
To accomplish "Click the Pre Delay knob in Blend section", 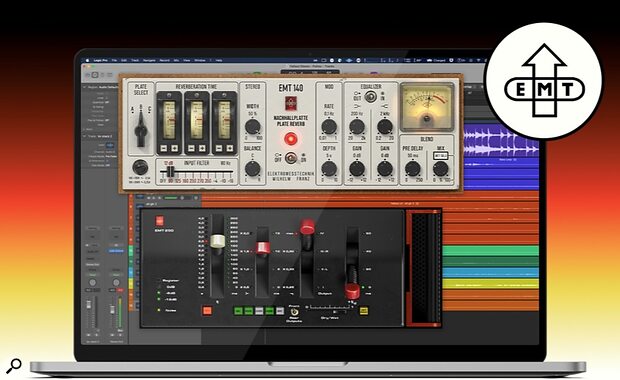I will [412, 169].
